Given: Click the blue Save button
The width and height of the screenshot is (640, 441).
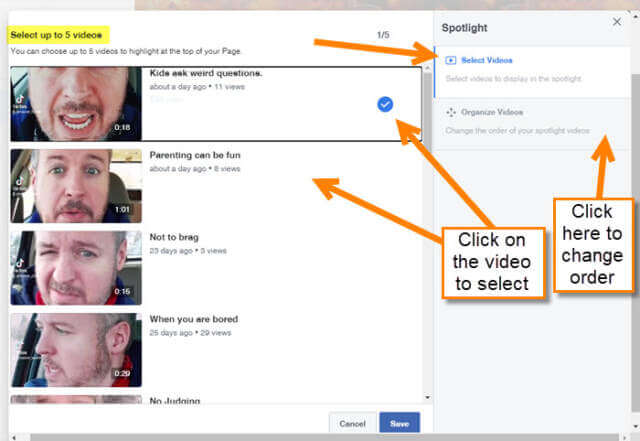Looking at the screenshot, I should click(400, 423).
